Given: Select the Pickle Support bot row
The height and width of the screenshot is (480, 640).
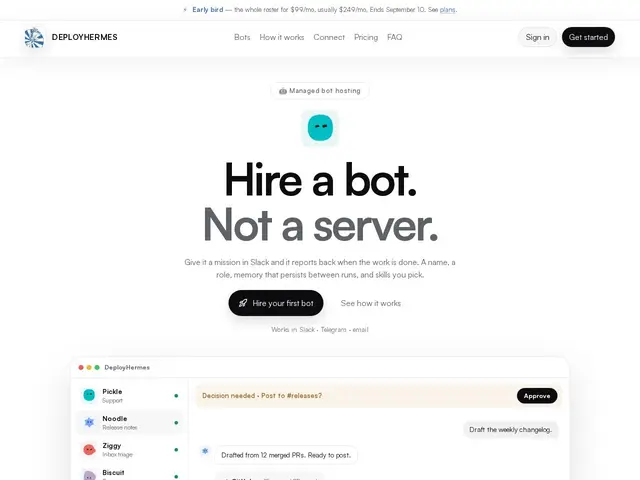Looking at the screenshot, I should point(130,396).
